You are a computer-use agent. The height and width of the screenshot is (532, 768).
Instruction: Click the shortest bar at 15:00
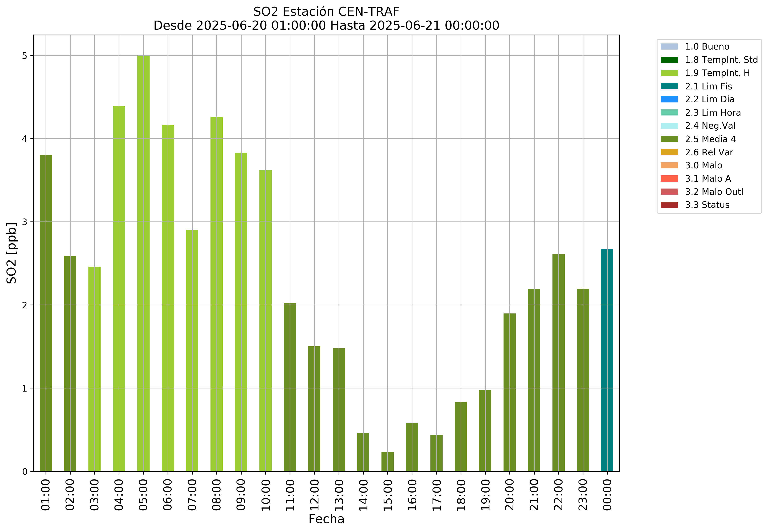point(388,462)
